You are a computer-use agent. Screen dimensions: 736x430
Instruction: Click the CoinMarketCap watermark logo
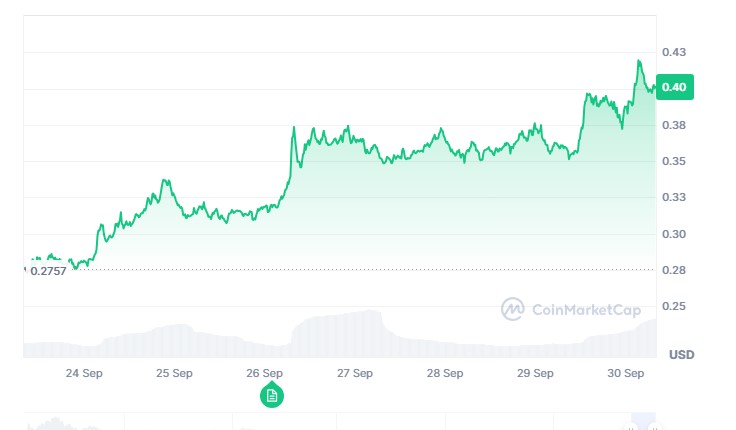513,309
